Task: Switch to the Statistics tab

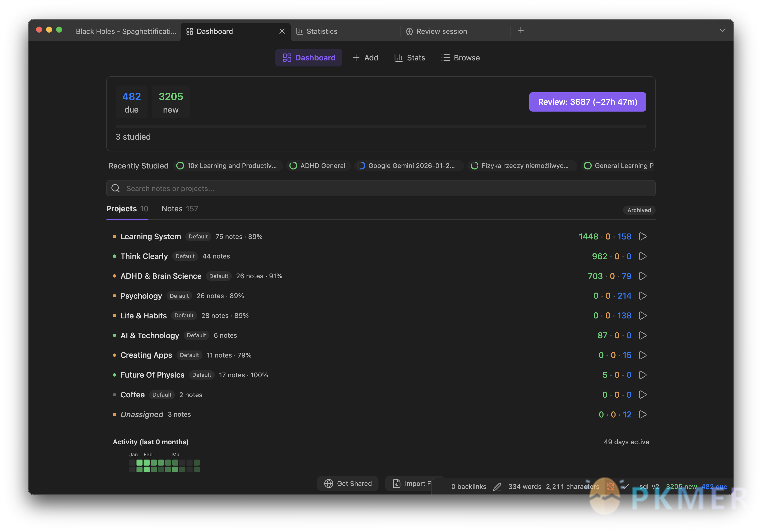Action: coord(345,31)
